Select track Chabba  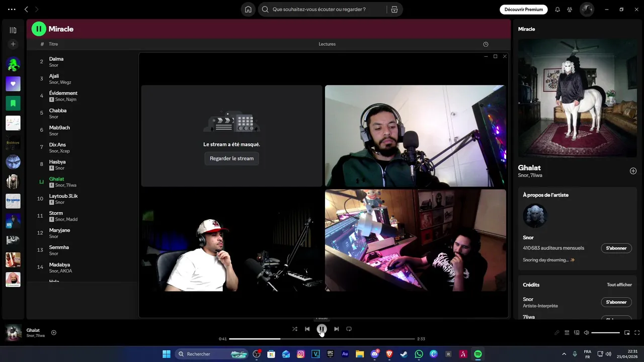58,111
